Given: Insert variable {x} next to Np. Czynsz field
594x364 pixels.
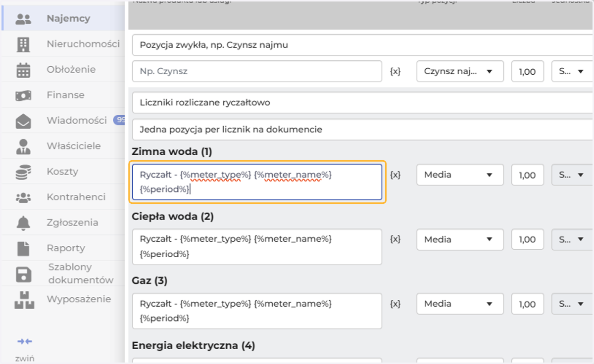Looking at the screenshot, I should click(395, 71).
